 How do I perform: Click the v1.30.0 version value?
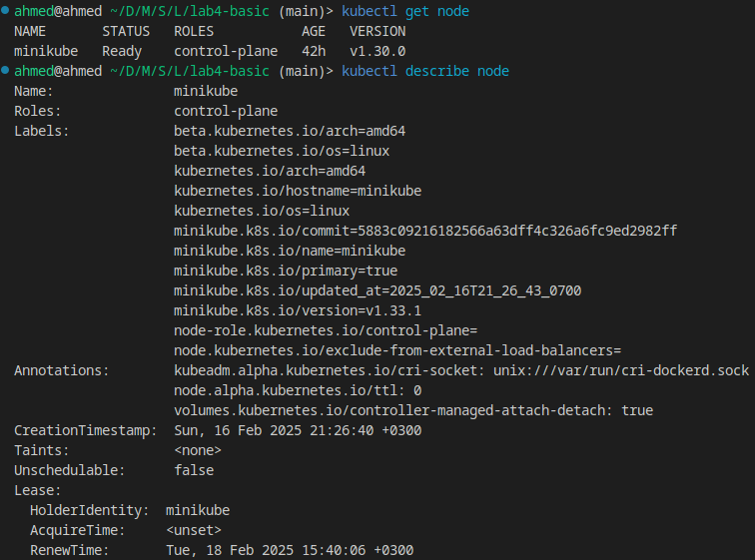coord(377,51)
